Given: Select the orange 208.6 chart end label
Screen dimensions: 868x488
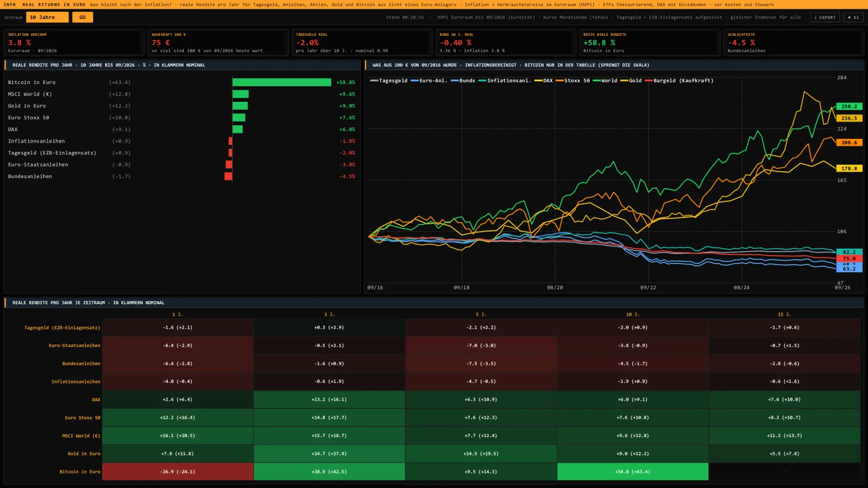Looking at the screenshot, I should (x=849, y=143).
